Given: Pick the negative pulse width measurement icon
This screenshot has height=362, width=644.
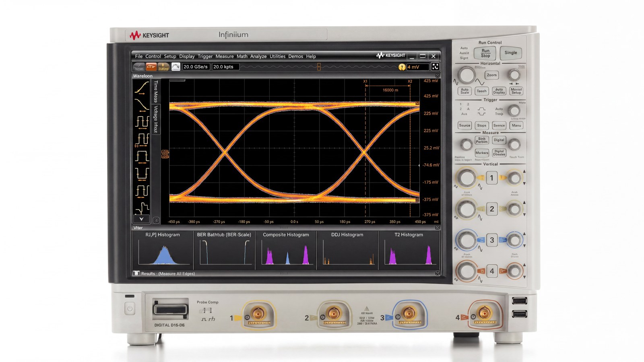Looking at the screenshot, I should (142, 173).
